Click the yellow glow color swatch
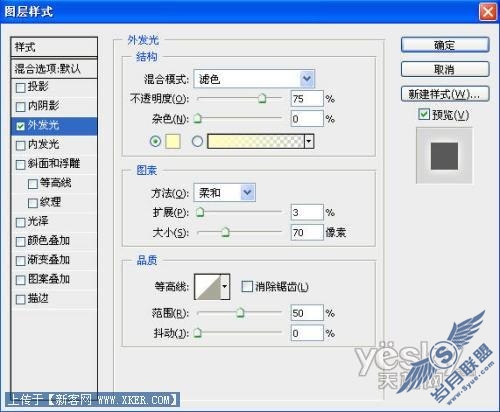The height and width of the screenshot is (412, 500). [173, 141]
